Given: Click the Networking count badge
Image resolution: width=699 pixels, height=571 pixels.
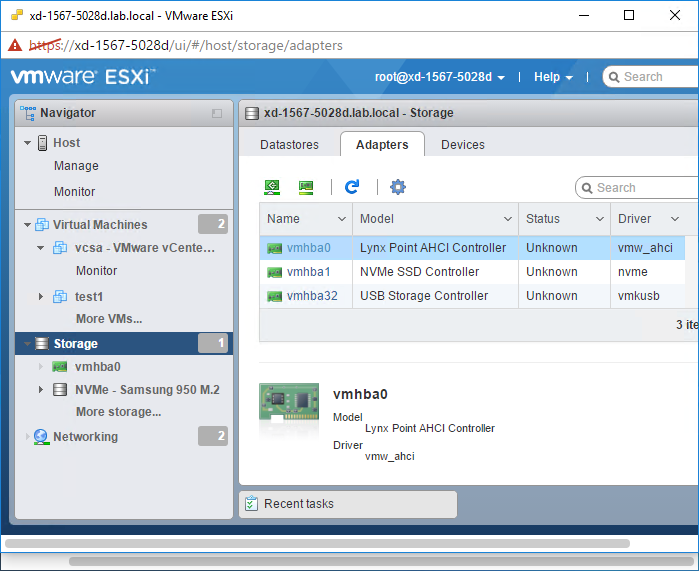Looking at the screenshot, I should pyautogui.click(x=213, y=436).
